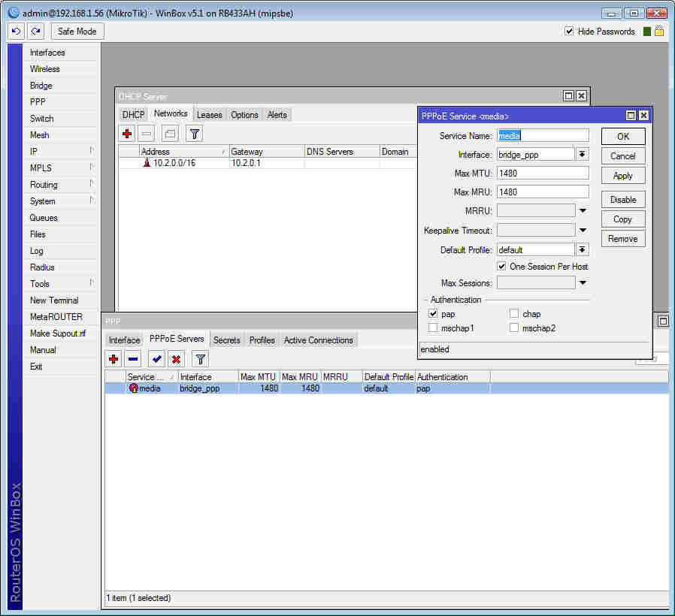Open filter funnel in DHCP Server window
The image size is (675, 616).
[194, 134]
